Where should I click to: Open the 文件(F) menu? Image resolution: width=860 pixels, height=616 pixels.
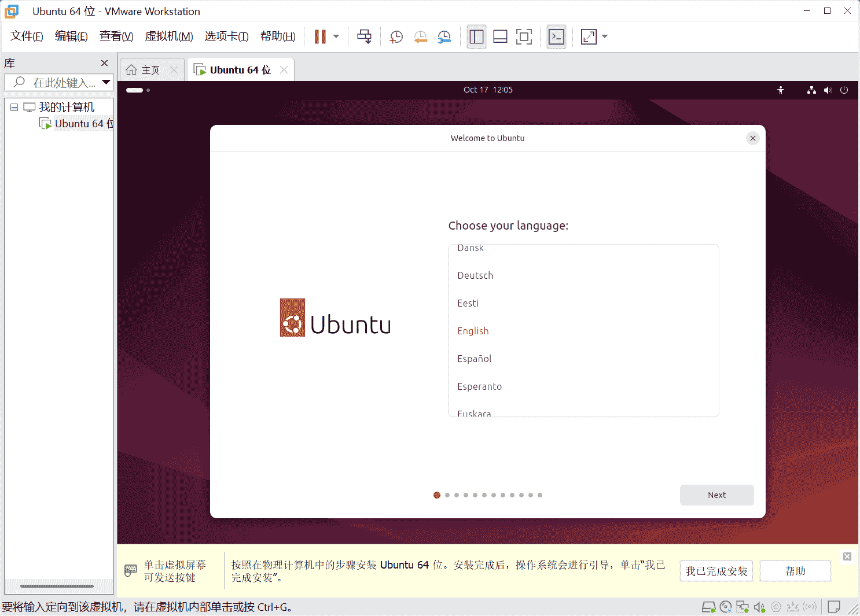(x=27, y=36)
